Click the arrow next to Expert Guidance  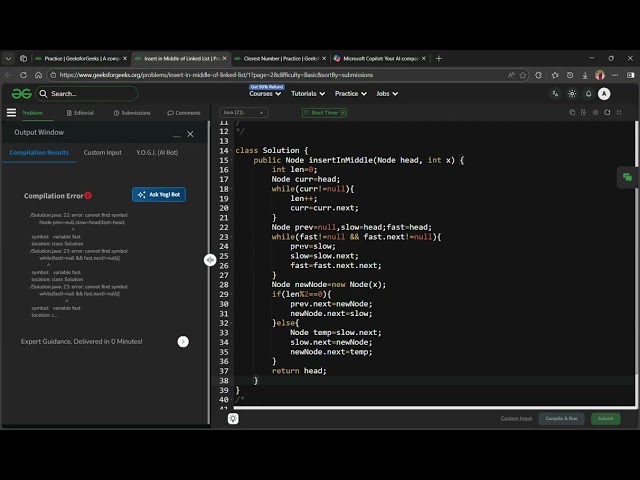tap(183, 342)
